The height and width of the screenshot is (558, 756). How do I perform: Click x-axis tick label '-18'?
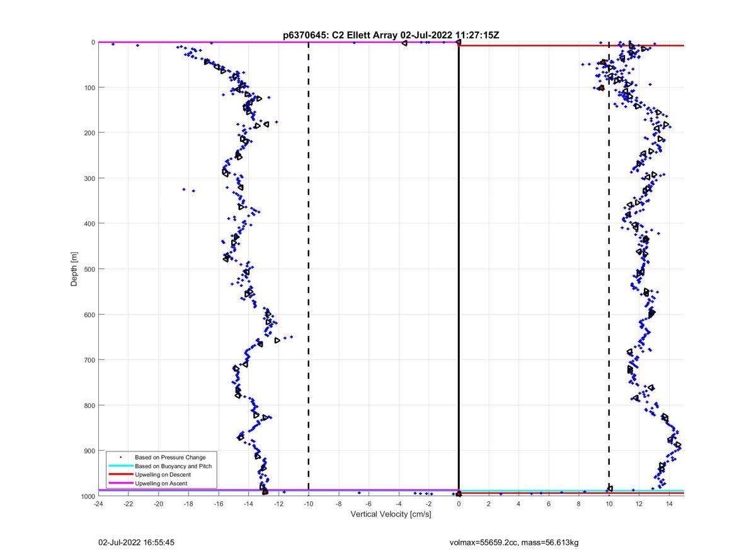tap(188, 504)
